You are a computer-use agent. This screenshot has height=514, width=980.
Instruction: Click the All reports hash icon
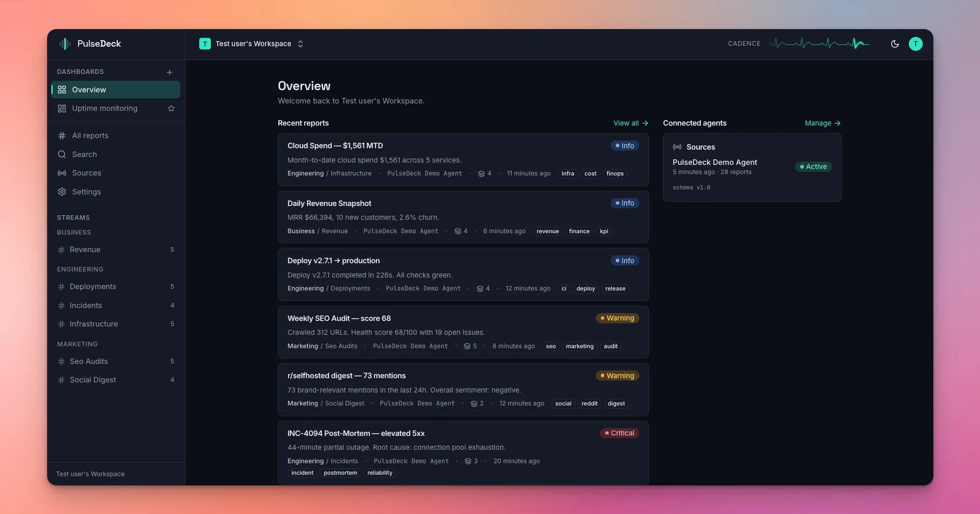coord(62,135)
